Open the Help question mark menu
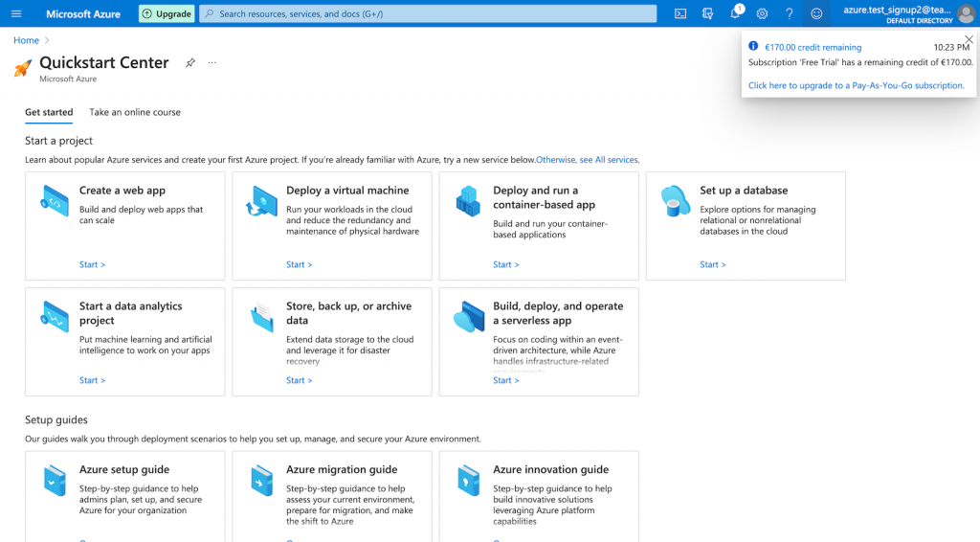Viewport: 980px width, 542px height. (790, 13)
